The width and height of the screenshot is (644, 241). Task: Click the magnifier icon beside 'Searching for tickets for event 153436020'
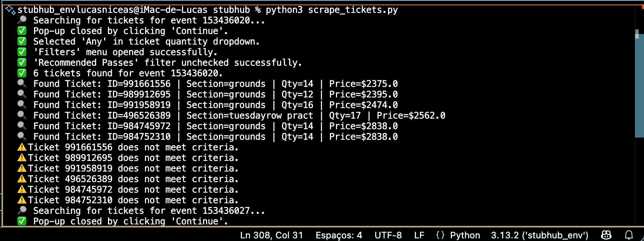(22, 20)
